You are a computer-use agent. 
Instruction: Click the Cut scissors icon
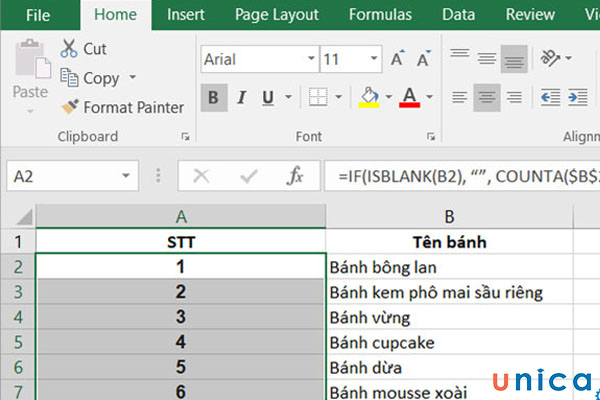pos(69,48)
